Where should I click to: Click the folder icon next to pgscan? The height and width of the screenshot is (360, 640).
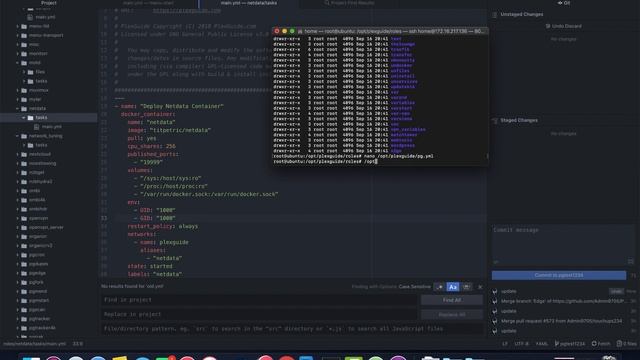tap(24, 310)
